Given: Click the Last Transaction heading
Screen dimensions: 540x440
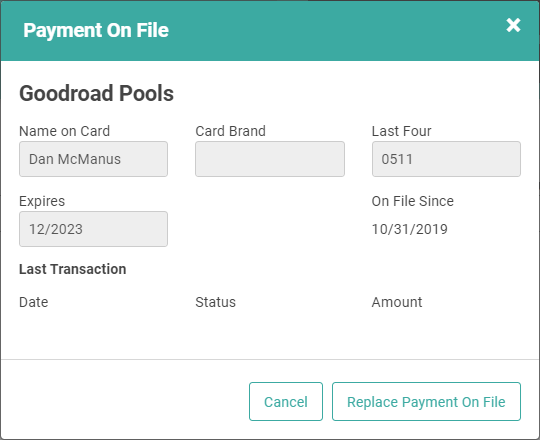Looking at the screenshot, I should pyautogui.click(x=73, y=269).
